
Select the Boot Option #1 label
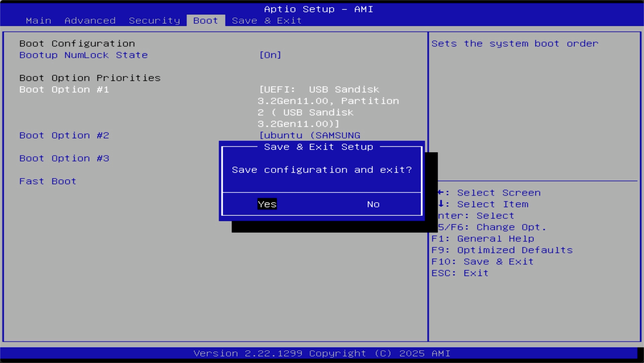pos(64,89)
